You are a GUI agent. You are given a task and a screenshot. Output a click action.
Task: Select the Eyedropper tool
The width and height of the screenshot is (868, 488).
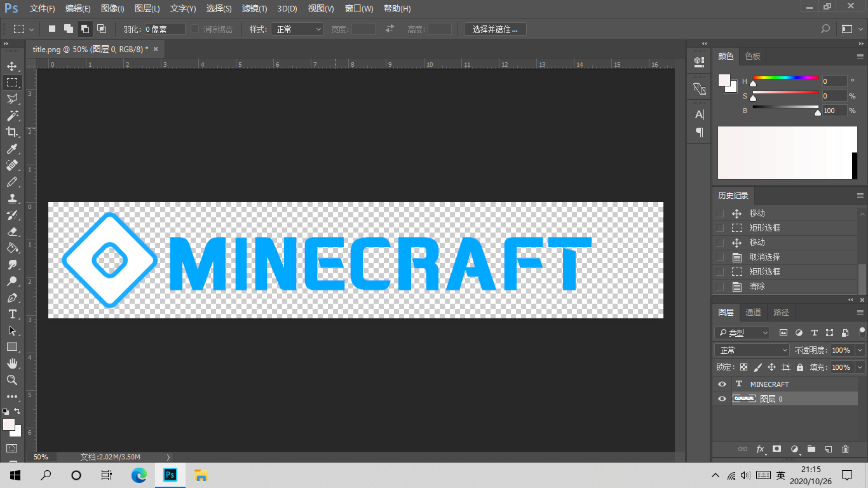coord(12,149)
